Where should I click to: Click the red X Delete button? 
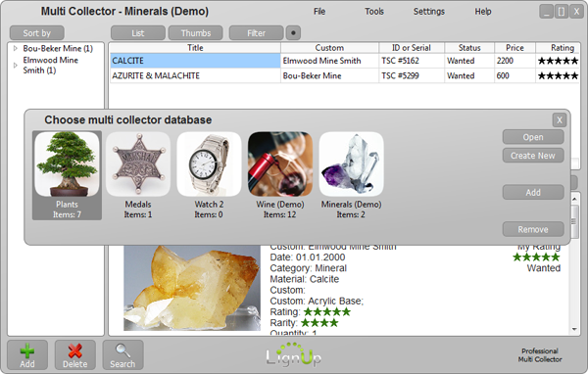(x=75, y=354)
